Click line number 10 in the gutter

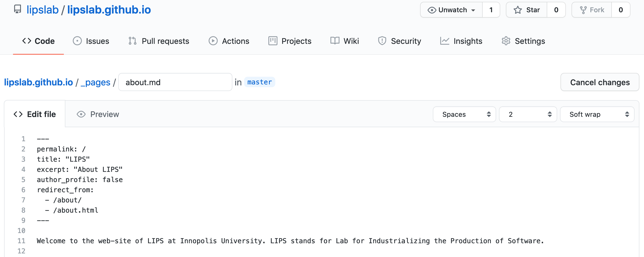(x=21, y=231)
